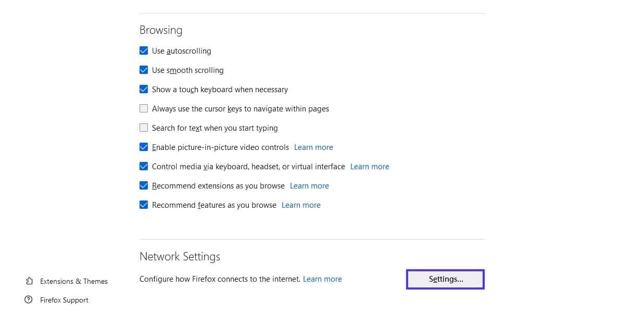Learn more about extension recommendations

coord(309,185)
